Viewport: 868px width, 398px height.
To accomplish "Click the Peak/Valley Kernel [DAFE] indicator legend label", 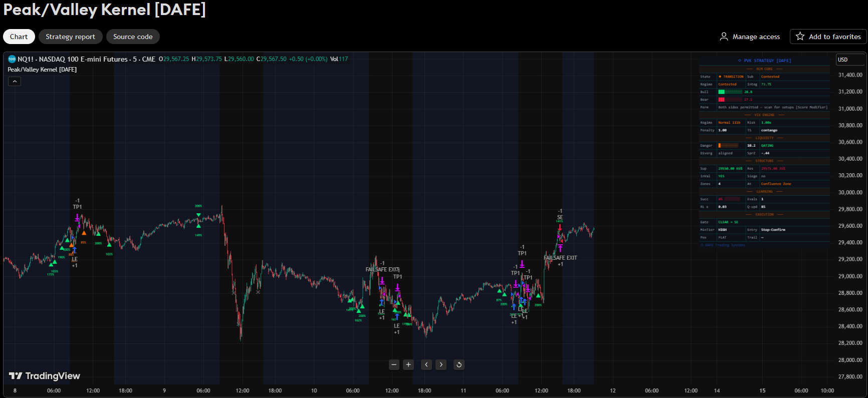I will coord(42,70).
